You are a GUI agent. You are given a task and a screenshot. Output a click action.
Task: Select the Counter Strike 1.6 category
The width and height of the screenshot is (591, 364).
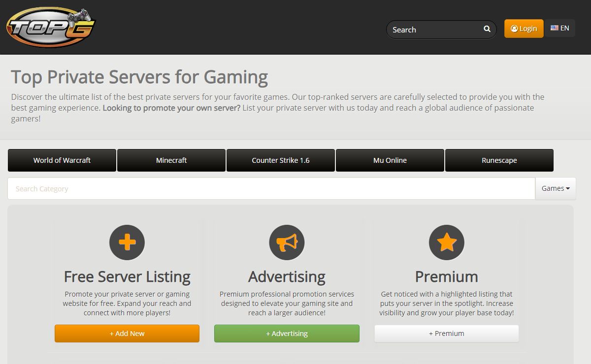(x=281, y=160)
